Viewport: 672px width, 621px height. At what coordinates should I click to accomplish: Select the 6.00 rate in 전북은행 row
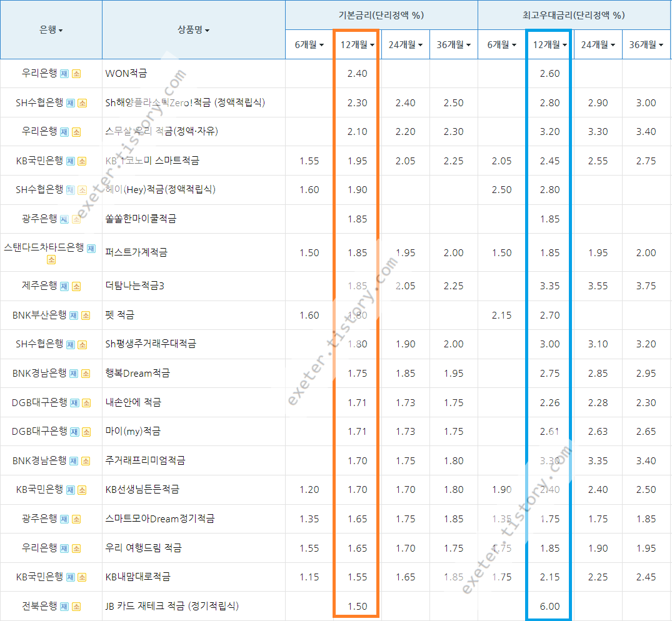pyautogui.click(x=549, y=607)
